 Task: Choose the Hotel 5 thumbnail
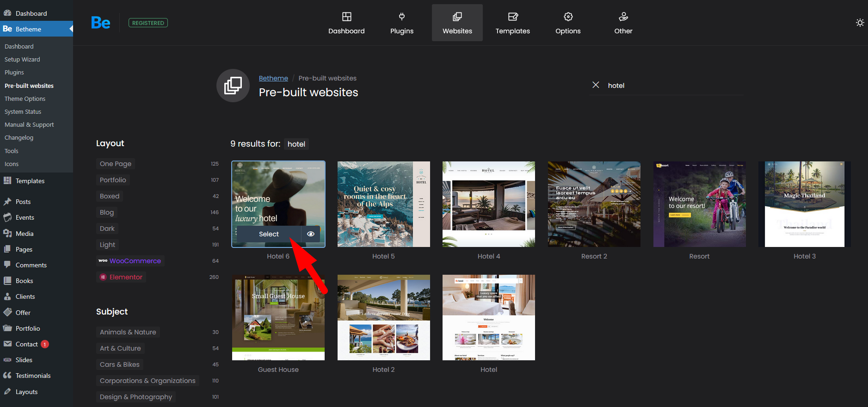(383, 204)
